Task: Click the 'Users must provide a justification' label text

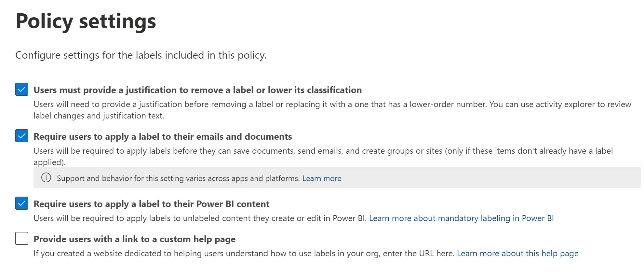Action: point(197,90)
